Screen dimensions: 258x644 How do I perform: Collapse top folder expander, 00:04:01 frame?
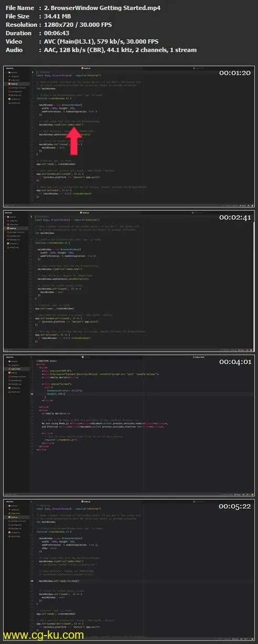coord(7,362)
